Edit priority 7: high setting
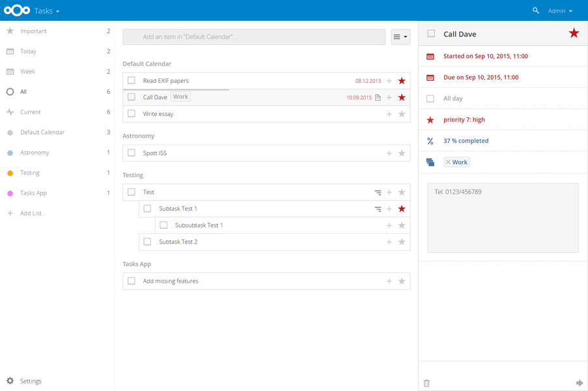 [x=464, y=120]
